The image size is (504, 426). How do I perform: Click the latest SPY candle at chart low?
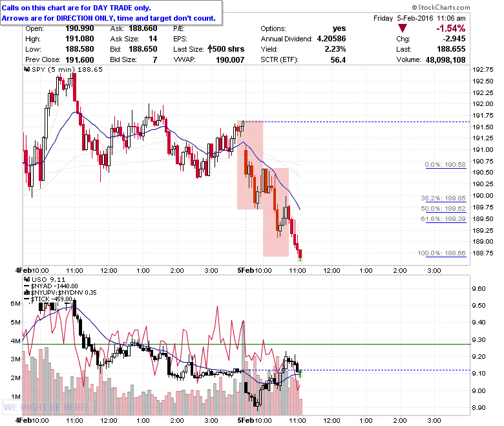(300, 254)
